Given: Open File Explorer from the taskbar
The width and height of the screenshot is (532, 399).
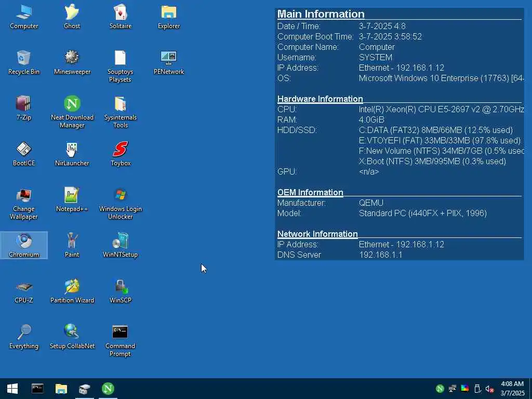Looking at the screenshot, I should point(61,389).
